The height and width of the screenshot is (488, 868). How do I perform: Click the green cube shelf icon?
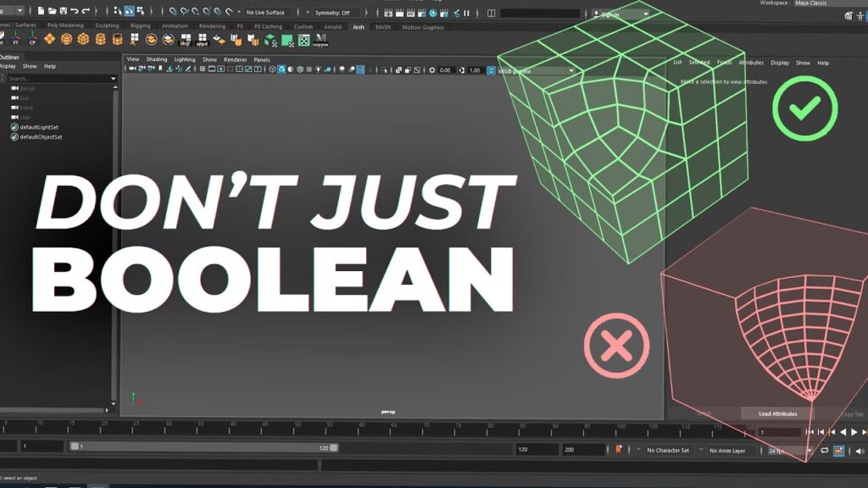[269, 40]
